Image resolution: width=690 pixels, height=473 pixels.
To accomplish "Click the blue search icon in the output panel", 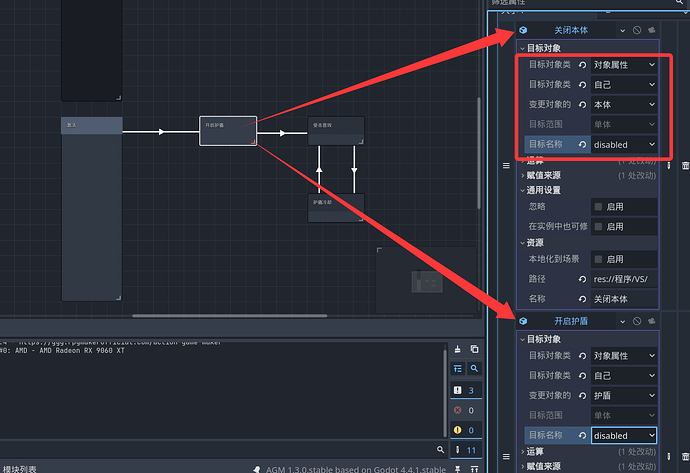I will [x=474, y=369].
